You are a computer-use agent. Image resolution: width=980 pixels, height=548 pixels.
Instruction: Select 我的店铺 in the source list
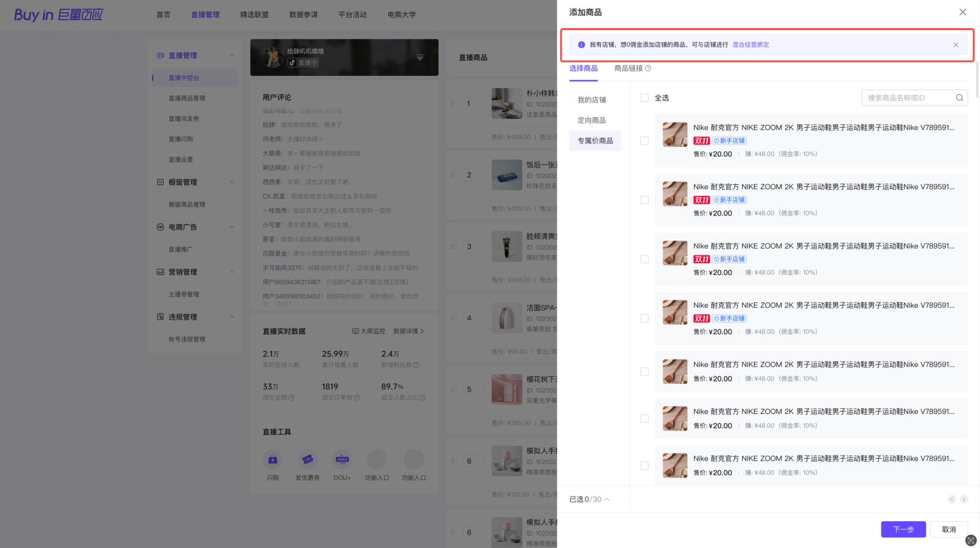(592, 100)
